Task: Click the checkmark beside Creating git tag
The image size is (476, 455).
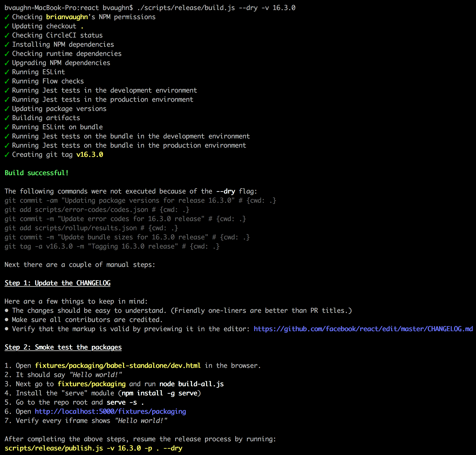Action: point(6,154)
